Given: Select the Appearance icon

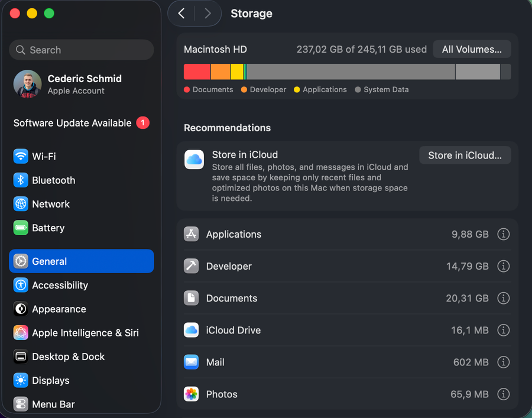Looking at the screenshot, I should (x=21, y=309).
